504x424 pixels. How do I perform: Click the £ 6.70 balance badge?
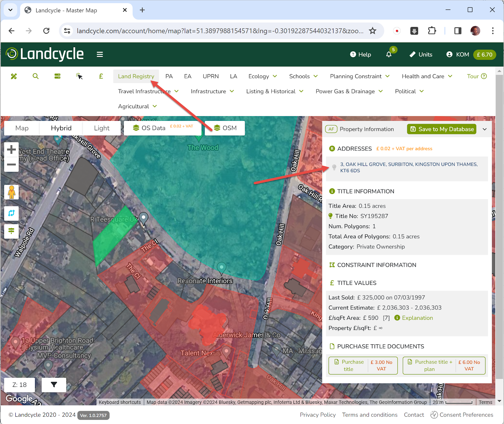point(484,54)
